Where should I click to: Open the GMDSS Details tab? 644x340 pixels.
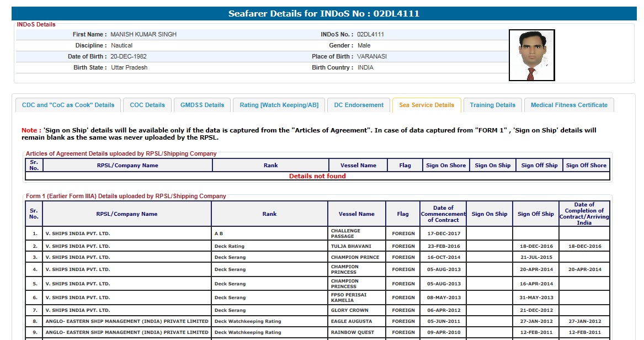tap(203, 105)
